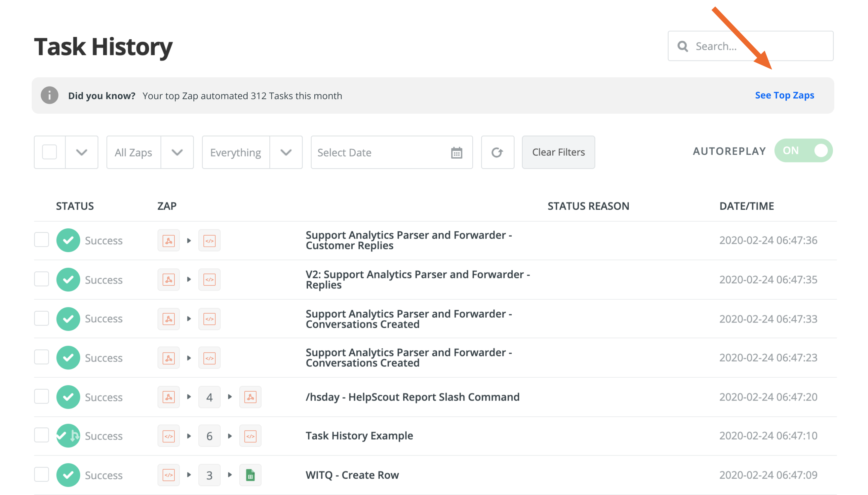
Task: Click the Clear Filters button
Action: (x=558, y=152)
